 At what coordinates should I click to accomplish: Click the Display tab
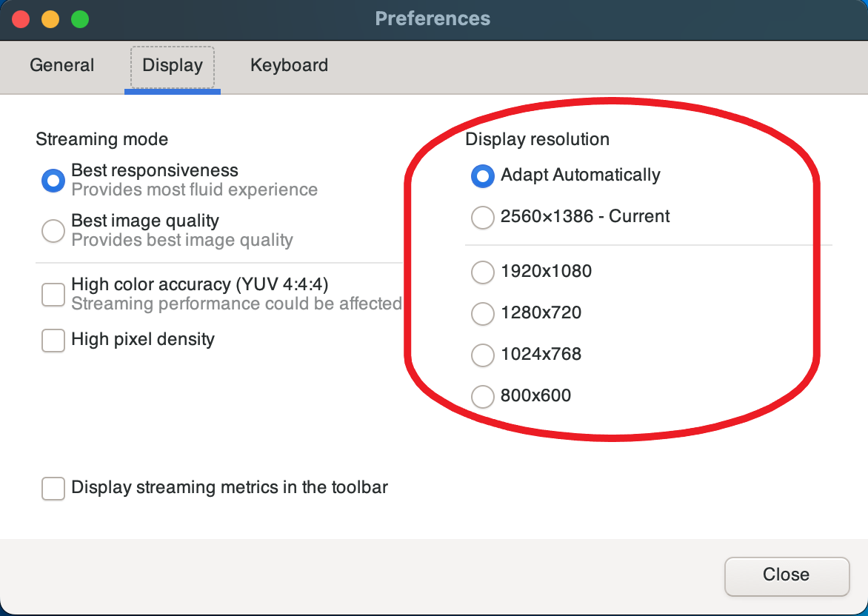(x=172, y=65)
